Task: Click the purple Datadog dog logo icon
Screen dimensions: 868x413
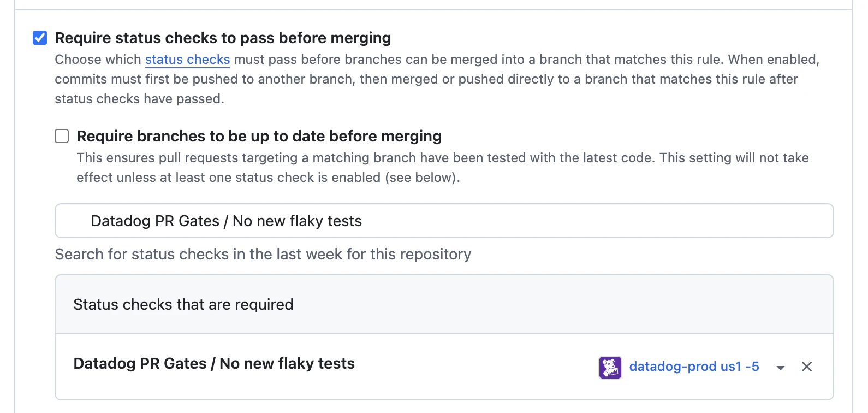Action: (610, 367)
